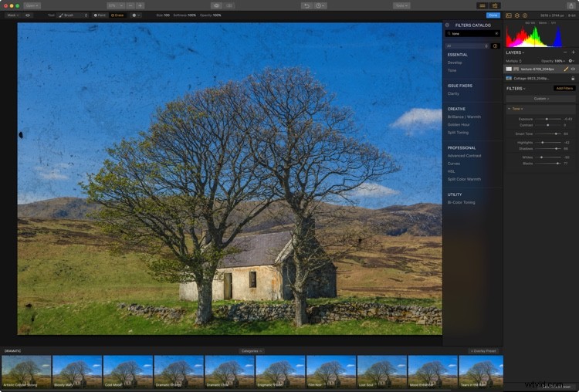
Task: Open the layer settings gear menu
Action: 571,61
